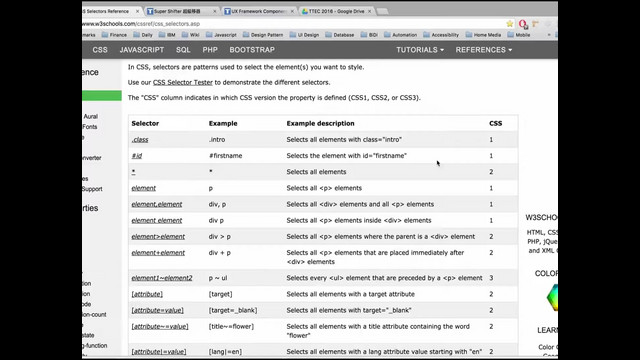This screenshot has height=360, width=640.
Task: Open the Finance bookmarks folder
Action: [114, 35]
